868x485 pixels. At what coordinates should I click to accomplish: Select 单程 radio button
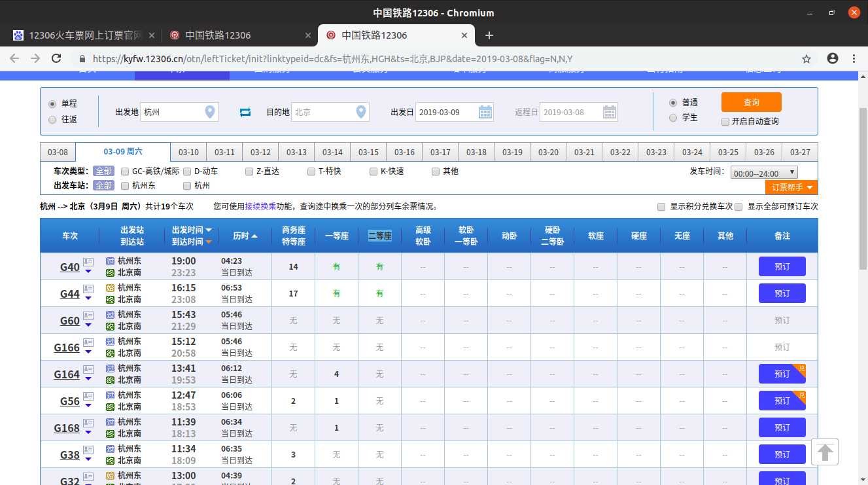(x=52, y=103)
